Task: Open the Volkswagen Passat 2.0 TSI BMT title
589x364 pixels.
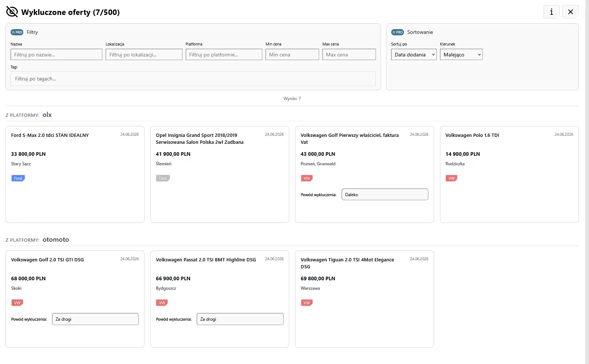Action: [x=206, y=260]
